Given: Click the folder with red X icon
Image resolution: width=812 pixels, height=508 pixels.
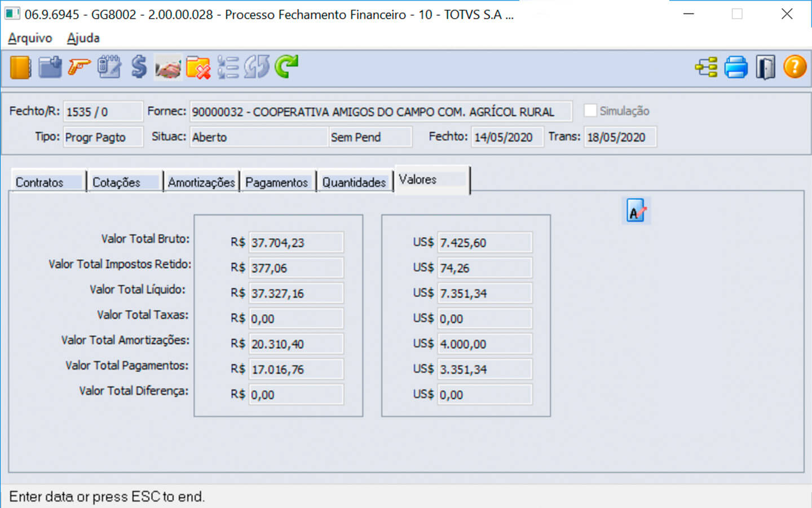Looking at the screenshot, I should coord(198,68).
